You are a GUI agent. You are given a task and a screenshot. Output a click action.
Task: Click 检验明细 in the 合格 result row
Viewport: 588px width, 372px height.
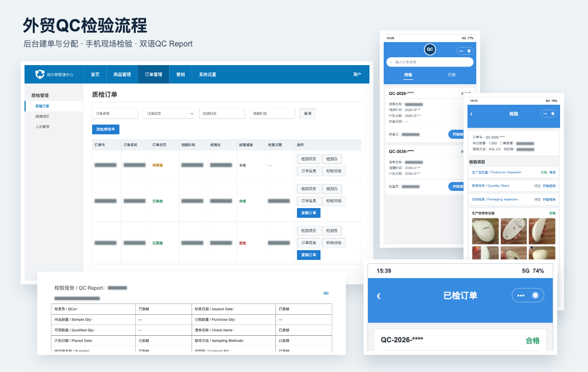[334, 201]
